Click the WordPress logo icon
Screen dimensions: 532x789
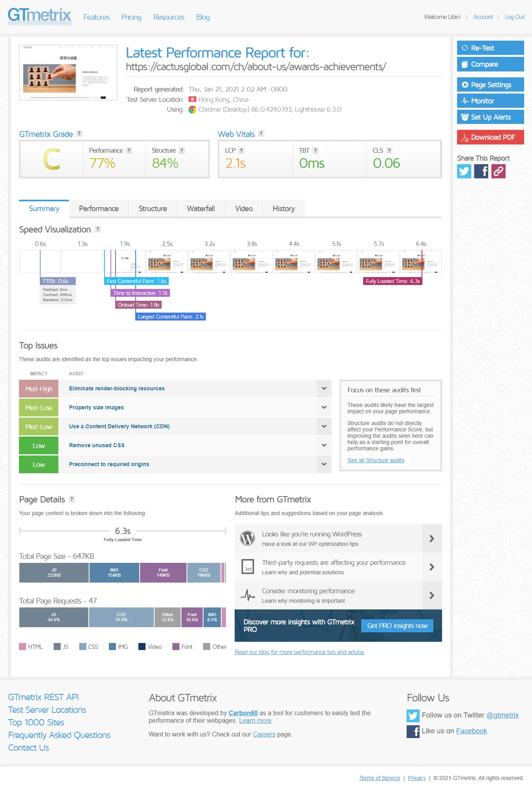[x=248, y=538]
